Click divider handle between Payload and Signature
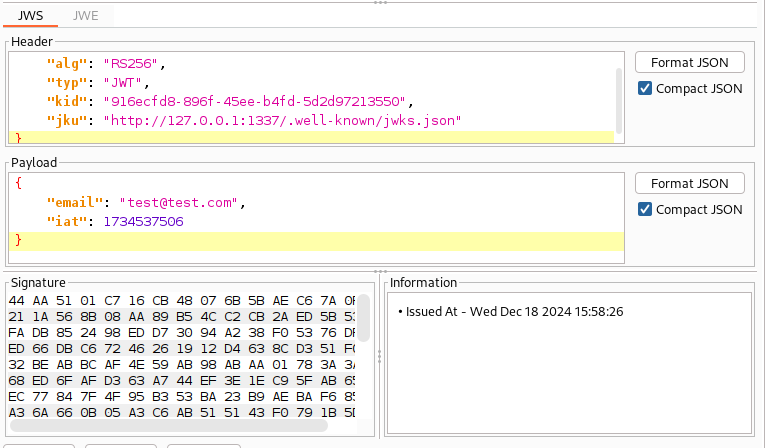 (380, 270)
